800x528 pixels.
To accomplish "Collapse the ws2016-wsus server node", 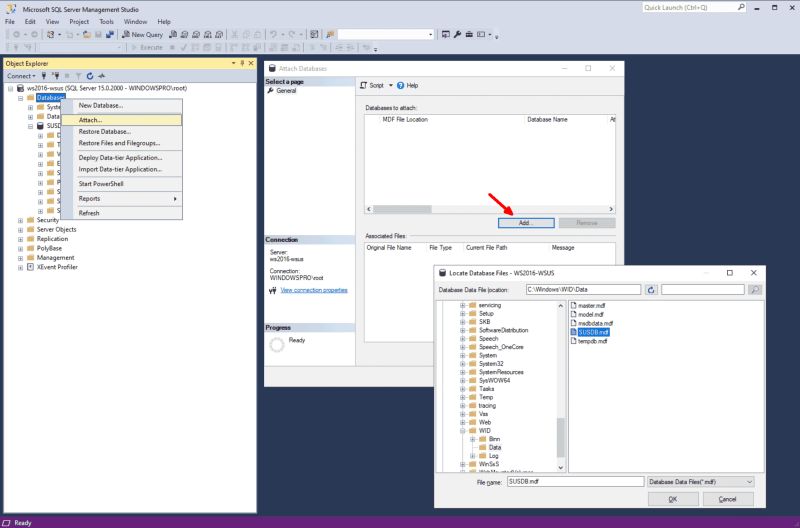I will [10, 88].
